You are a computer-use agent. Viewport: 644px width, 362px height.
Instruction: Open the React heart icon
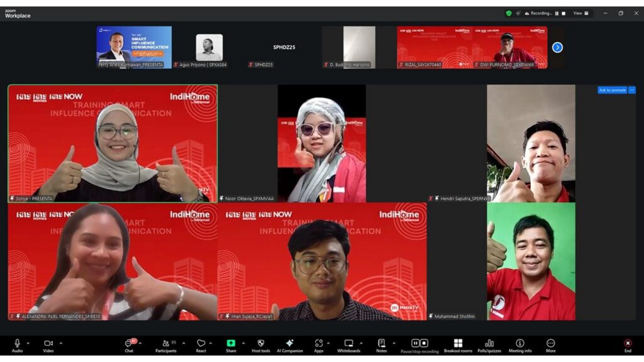pyautogui.click(x=201, y=346)
